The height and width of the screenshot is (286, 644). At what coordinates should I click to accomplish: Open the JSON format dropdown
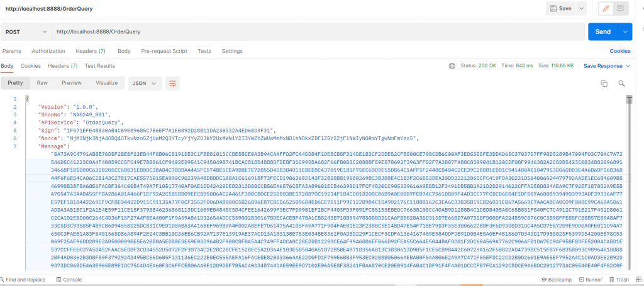coord(145,84)
